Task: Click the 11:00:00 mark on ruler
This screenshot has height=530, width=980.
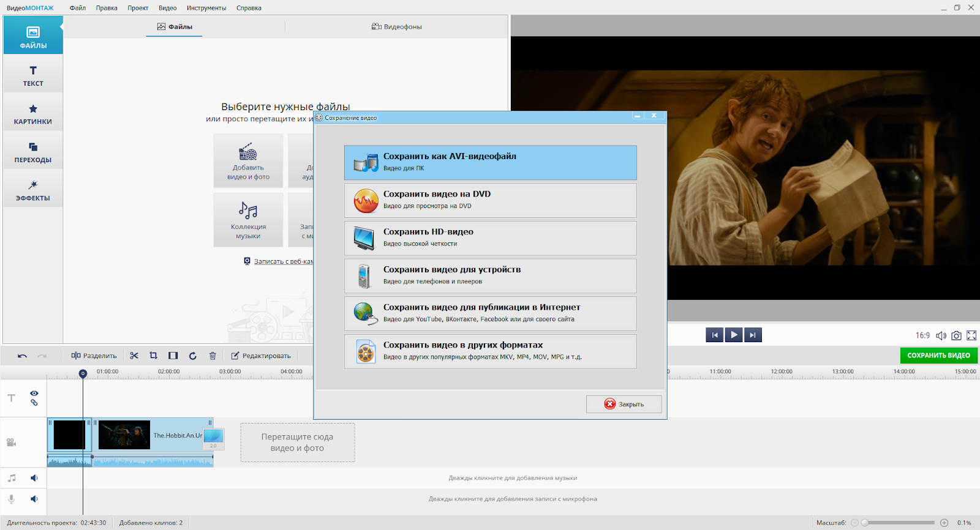Action: [720, 371]
